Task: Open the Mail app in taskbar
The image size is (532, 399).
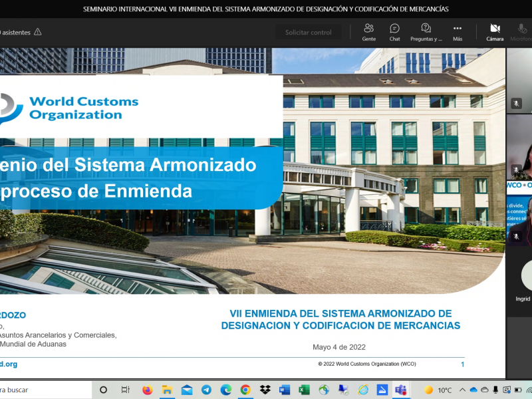Action: click(x=187, y=390)
